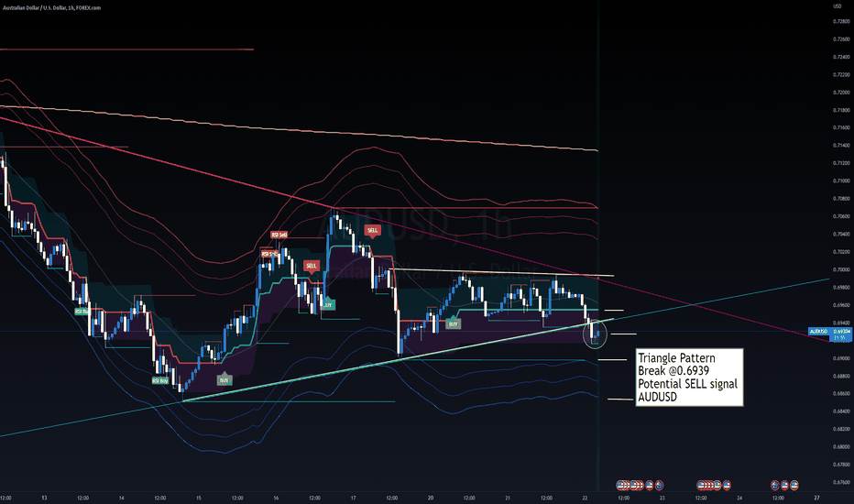The width and height of the screenshot is (854, 504).
Task: Select the short red horizontal line at top left
Action: (x=126, y=49)
